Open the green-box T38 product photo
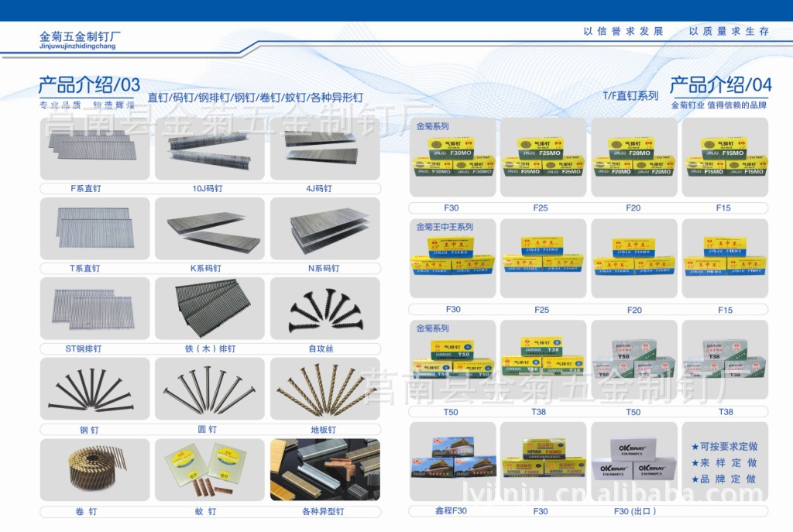Screen dimensions: 793x532 725,359
